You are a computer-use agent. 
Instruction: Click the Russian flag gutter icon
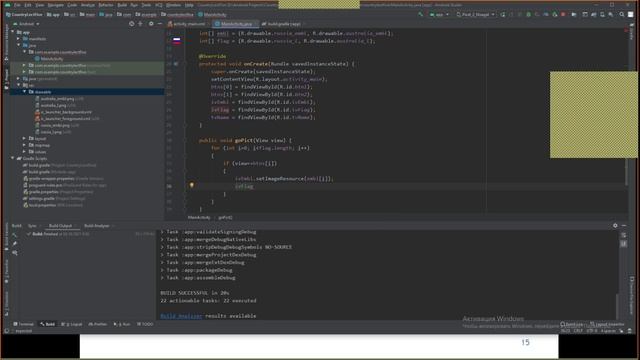click(x=176, y=40)
